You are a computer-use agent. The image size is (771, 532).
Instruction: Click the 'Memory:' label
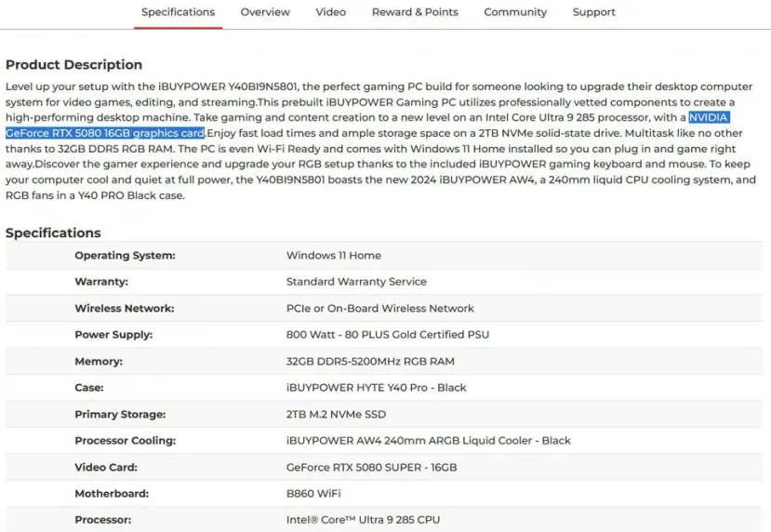point(99,362)
